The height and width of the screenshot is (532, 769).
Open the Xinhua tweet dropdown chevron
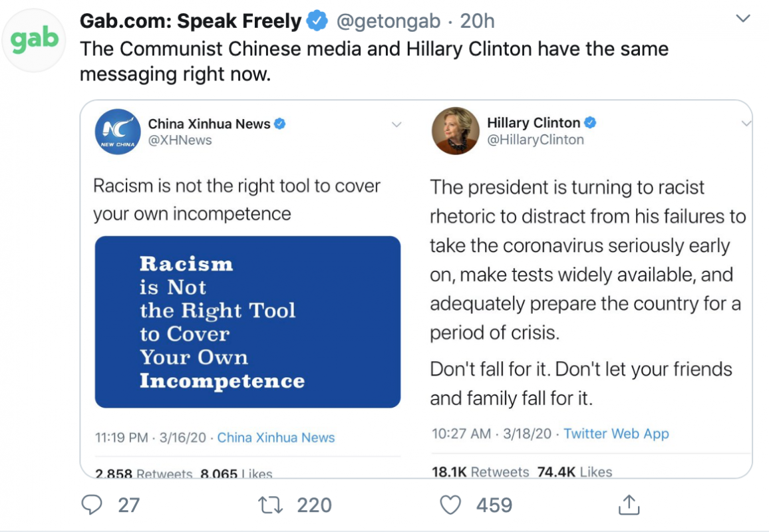pyautogui.click(x=396, y=124)
